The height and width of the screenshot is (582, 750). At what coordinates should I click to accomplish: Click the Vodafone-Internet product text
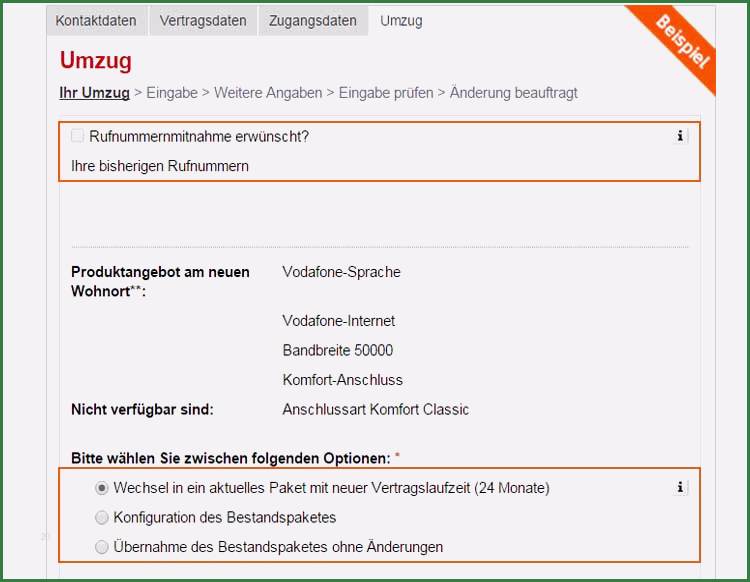coord(339,321)
